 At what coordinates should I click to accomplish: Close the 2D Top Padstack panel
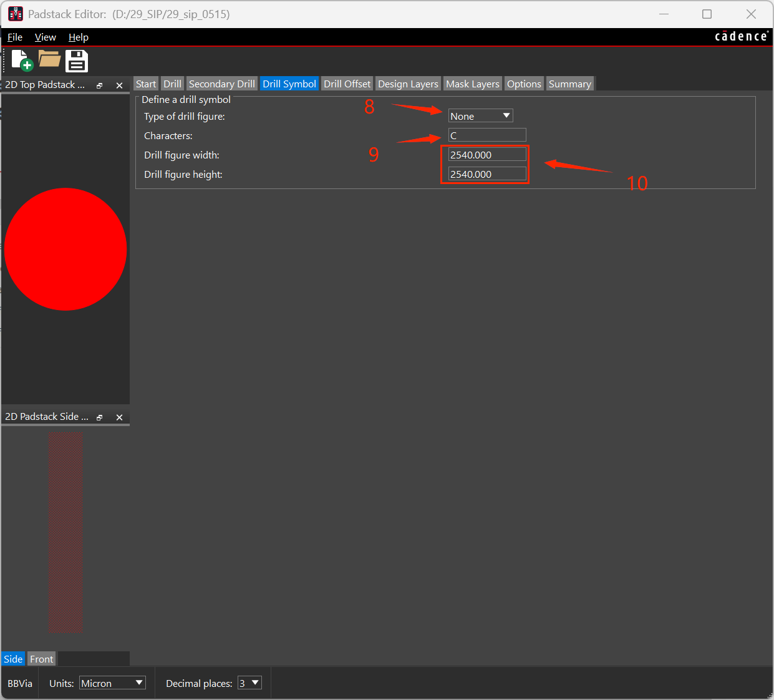click(119, 85)
